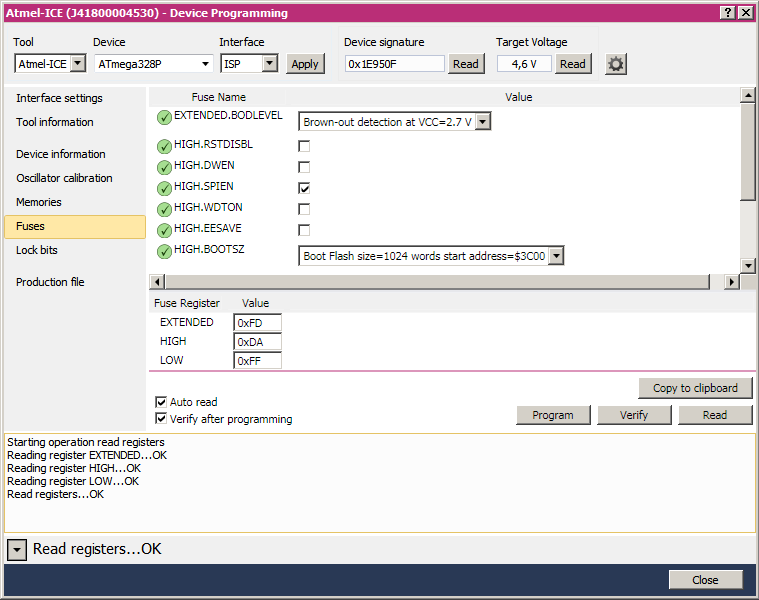Open Oscillator calibration page
This screenshot has height=600, width=759.
coord(64,178)
